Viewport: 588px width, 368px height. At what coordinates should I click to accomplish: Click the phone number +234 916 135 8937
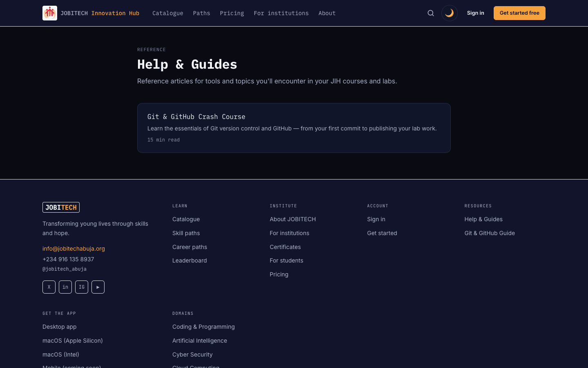pos(68,259)
